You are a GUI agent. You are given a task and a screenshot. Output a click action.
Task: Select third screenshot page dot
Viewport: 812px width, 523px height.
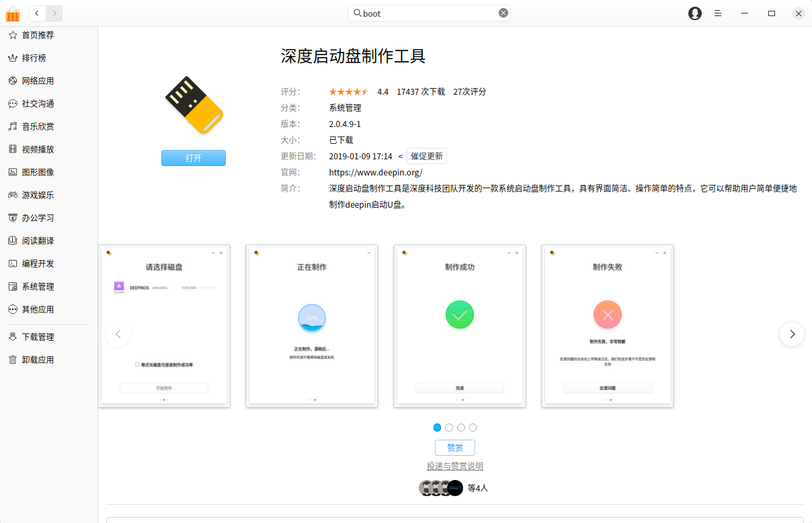[461, 428]
